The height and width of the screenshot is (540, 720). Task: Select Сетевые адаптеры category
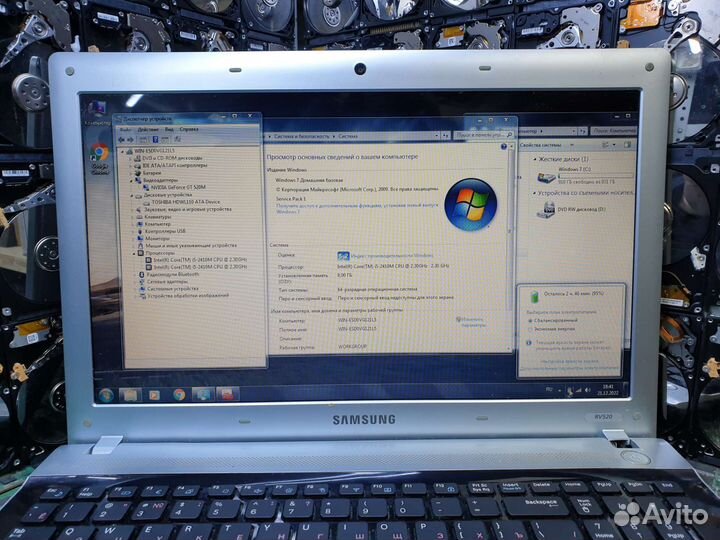pyautogui.click(x=163, y=281)
